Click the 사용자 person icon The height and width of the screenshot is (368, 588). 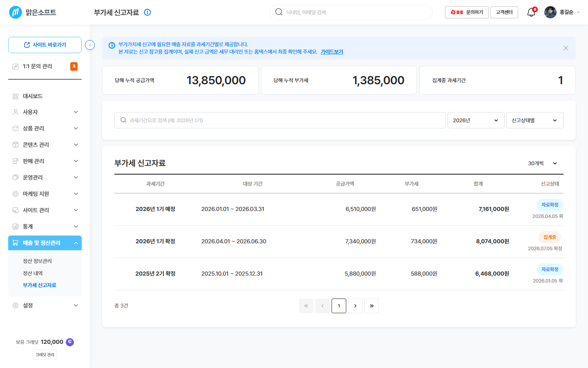point(16,112)
